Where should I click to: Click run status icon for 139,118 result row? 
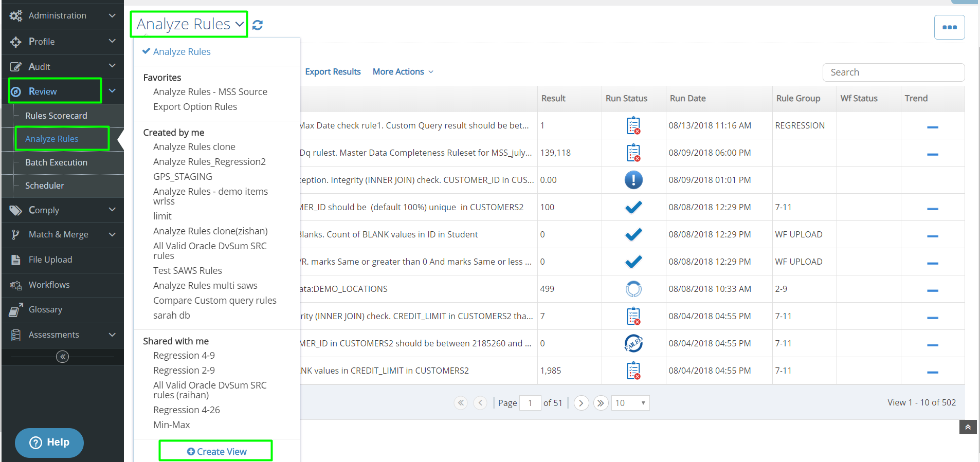click(633, 153)
